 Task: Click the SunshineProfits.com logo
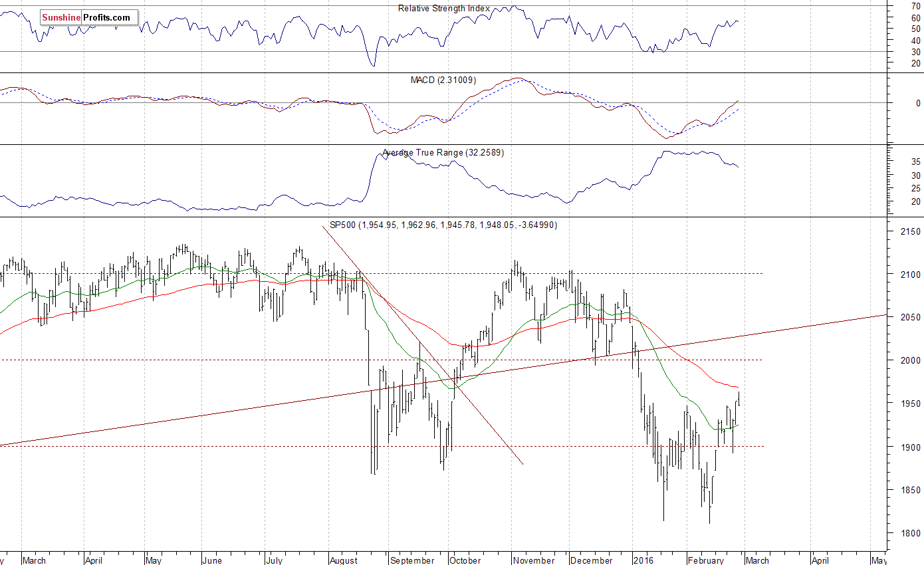click(x=88, y=18)
